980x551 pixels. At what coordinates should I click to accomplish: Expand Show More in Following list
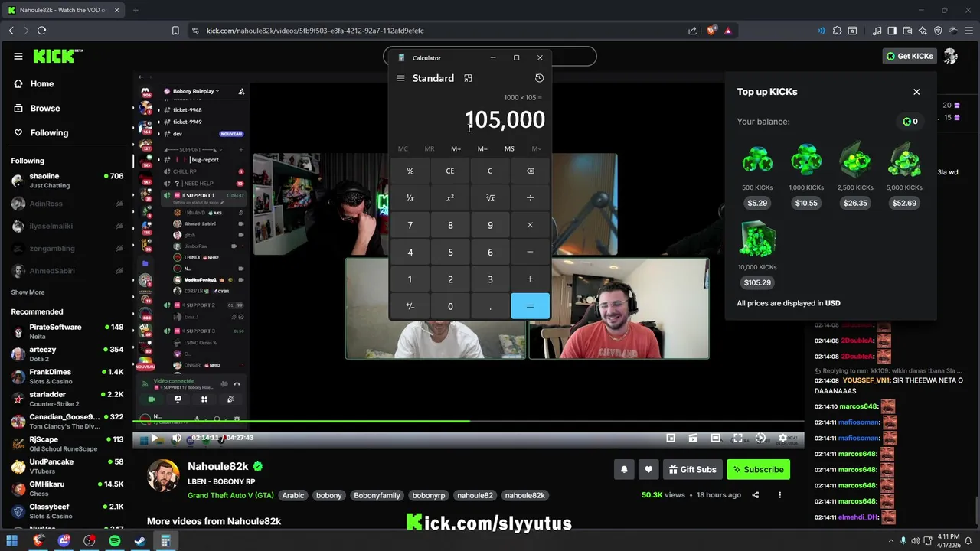click(28, 292)
